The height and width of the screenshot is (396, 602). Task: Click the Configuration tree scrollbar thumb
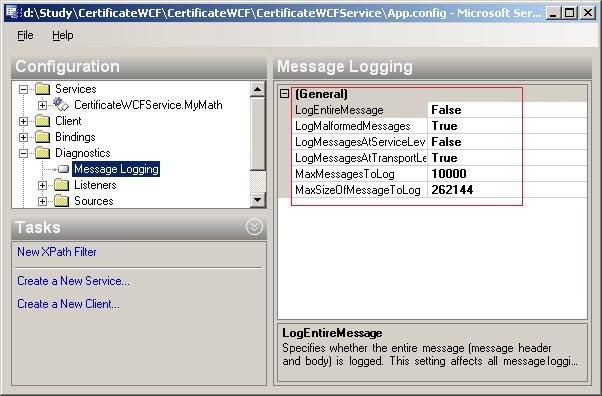click(x=257, y=133)
